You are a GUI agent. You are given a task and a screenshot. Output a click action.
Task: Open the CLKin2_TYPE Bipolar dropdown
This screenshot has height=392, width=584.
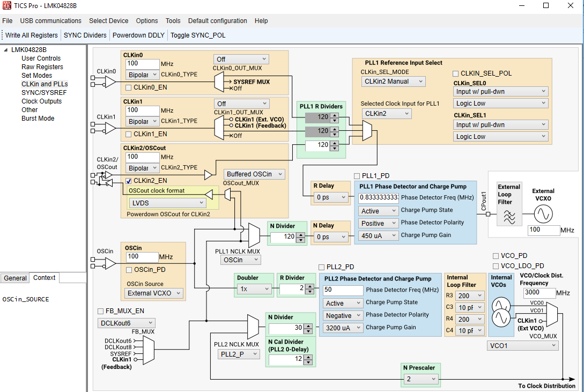tap(143, 168)
